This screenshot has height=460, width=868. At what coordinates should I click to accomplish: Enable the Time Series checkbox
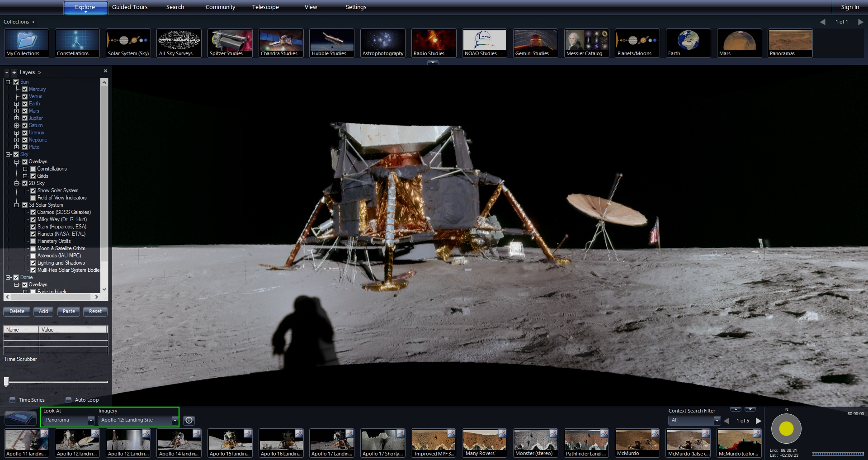tap(13, 400)
